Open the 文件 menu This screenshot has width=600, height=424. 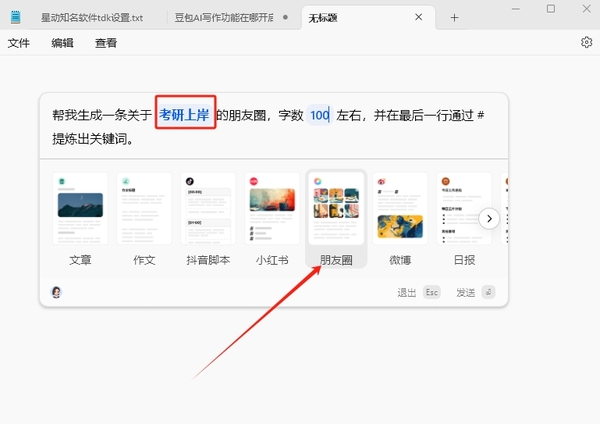tap(19, 43)
